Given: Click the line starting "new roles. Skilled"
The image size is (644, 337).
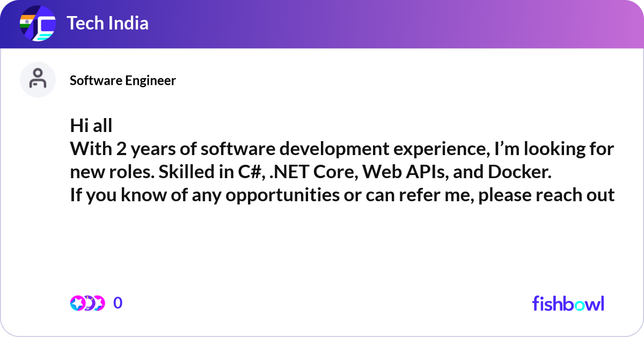Looking at the screenshot, I should pos(311,172).
